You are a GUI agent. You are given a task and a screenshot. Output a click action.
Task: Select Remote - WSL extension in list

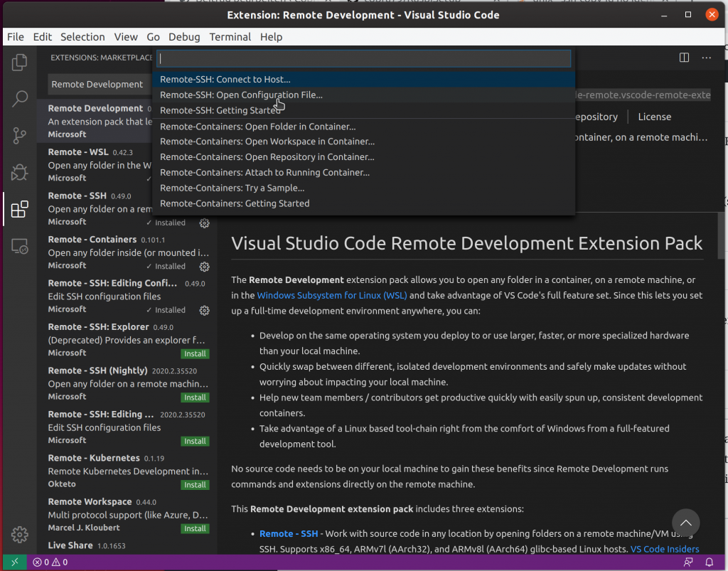point(95,165)
